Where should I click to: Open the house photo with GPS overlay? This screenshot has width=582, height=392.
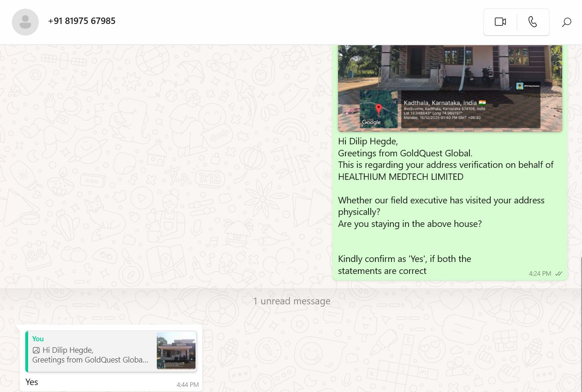pyautogui.click(x=450, y=88)
